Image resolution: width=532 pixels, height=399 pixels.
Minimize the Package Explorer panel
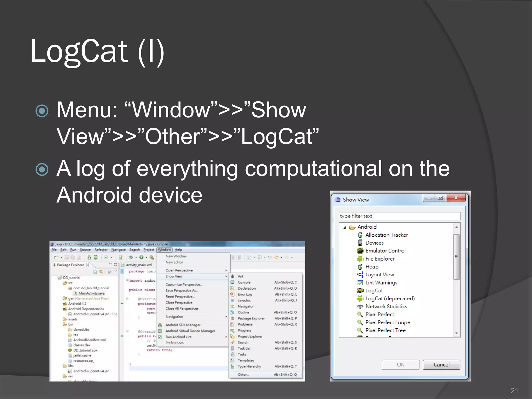[x=111, y=264]
